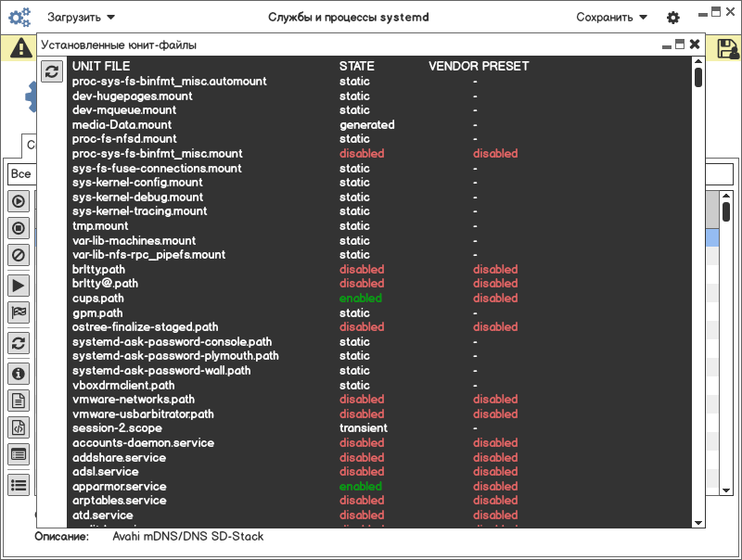Click the save-as-user floppy disk icon
This screenshot has width=742, height=560.
pyautogui.click(x=727, y=48)
